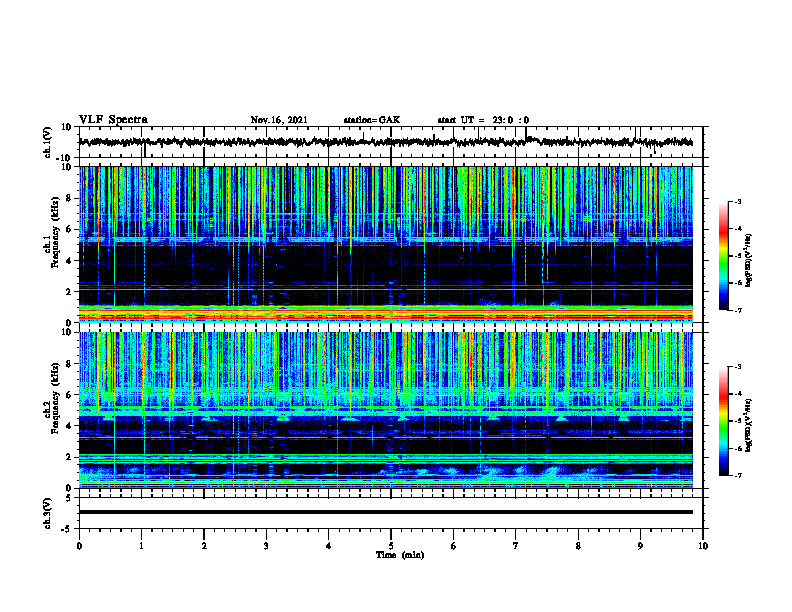Click the ch.1 "Frequency (kHz)" axis label
The image size is (792, 612).
click(x=55, y=231)
